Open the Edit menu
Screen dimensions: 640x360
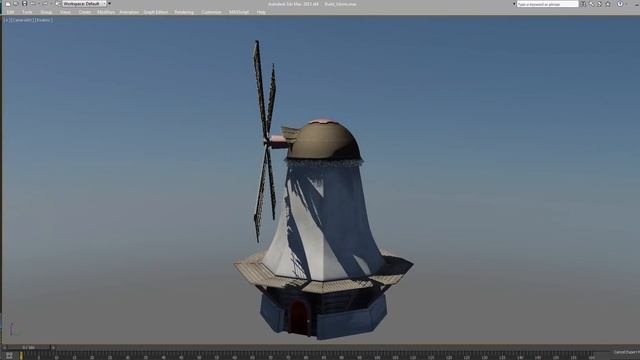10,12
